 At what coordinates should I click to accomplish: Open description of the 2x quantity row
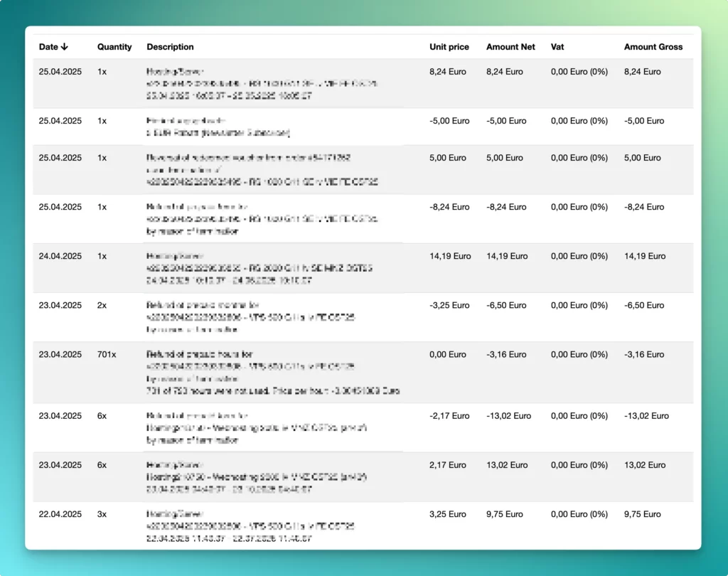pos(250,317)
